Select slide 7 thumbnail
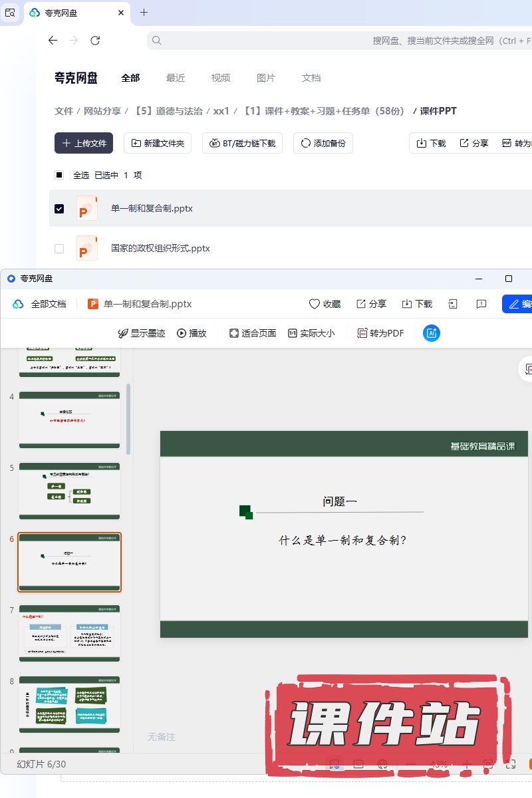 pos(69,633)
